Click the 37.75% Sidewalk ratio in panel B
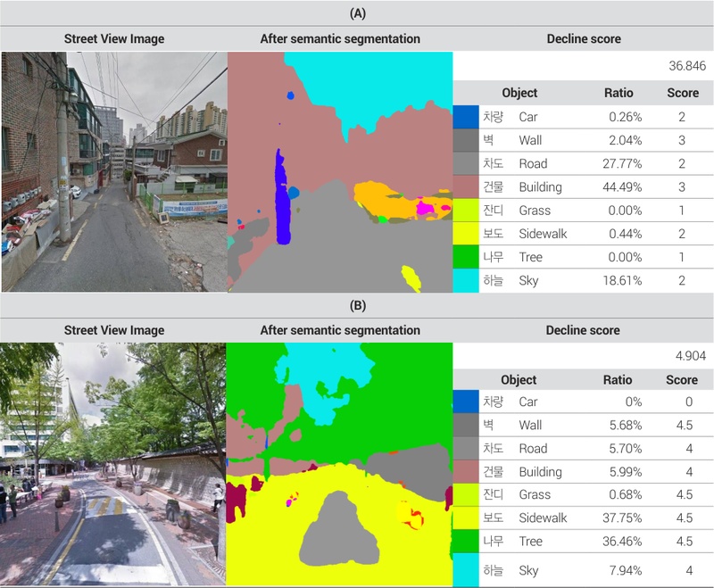 pos(620,518)
